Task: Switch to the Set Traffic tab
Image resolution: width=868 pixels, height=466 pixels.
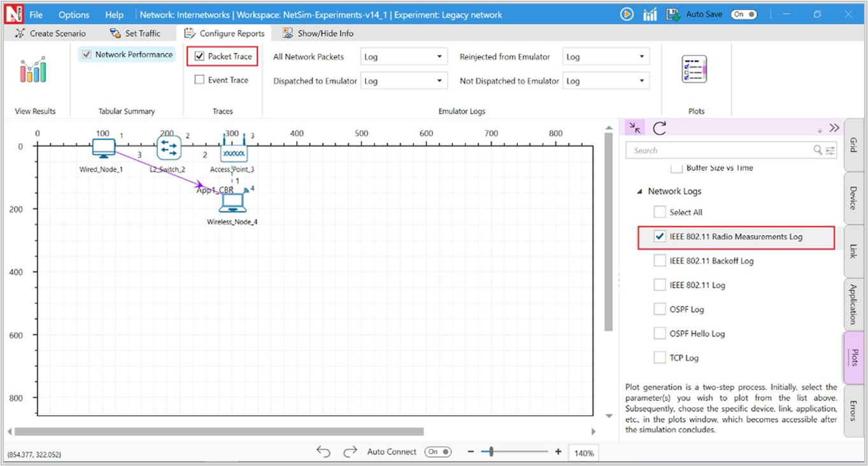Action: tap(135, 33)
